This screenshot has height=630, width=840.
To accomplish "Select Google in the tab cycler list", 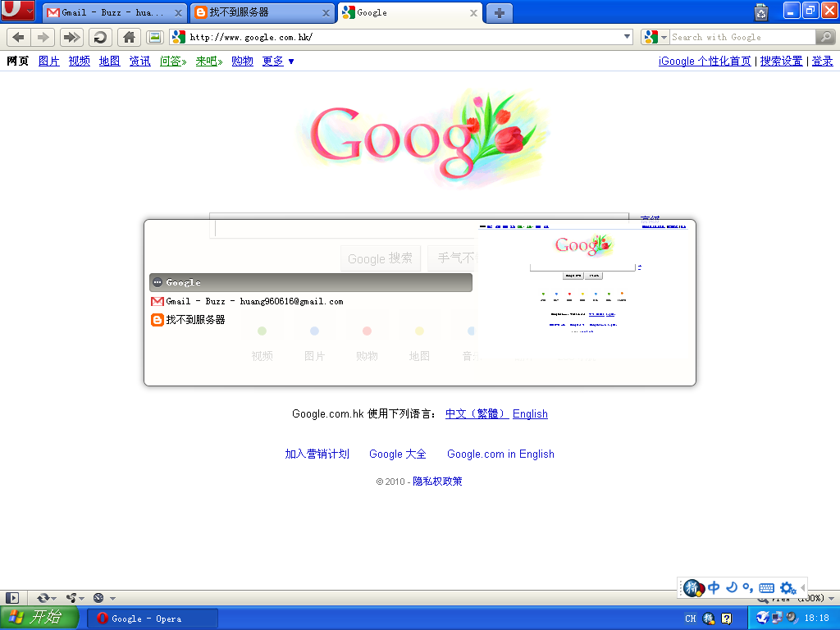I will click(311, 282).
